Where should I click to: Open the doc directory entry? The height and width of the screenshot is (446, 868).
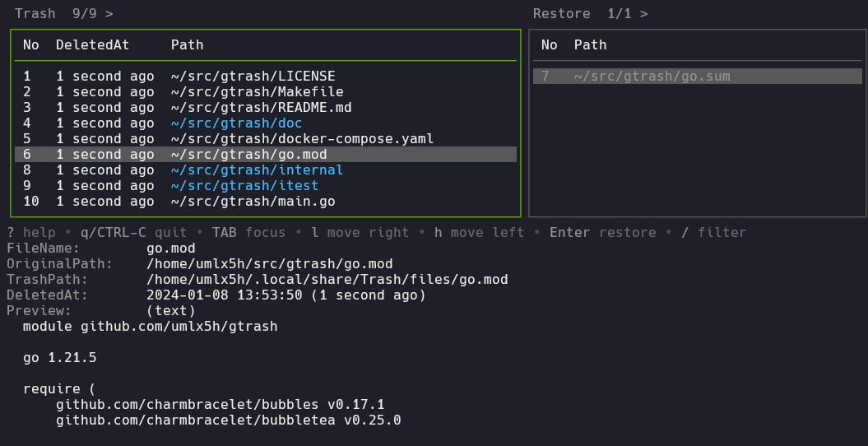click(x=236, y=123)
